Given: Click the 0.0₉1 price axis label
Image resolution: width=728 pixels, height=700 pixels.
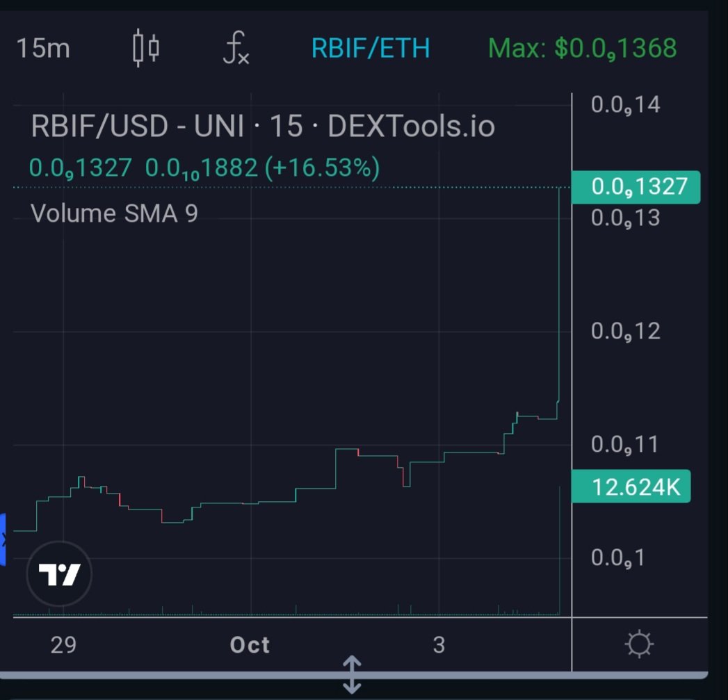Looking at the screenshot, I should [x=617, y=558].
